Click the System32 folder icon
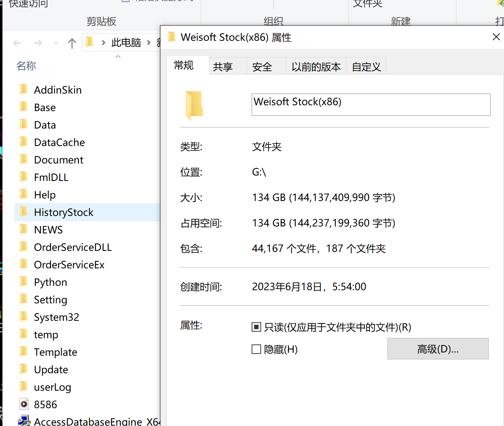The height and width of the screenshot is (426, 504). (x=23, y=316)
